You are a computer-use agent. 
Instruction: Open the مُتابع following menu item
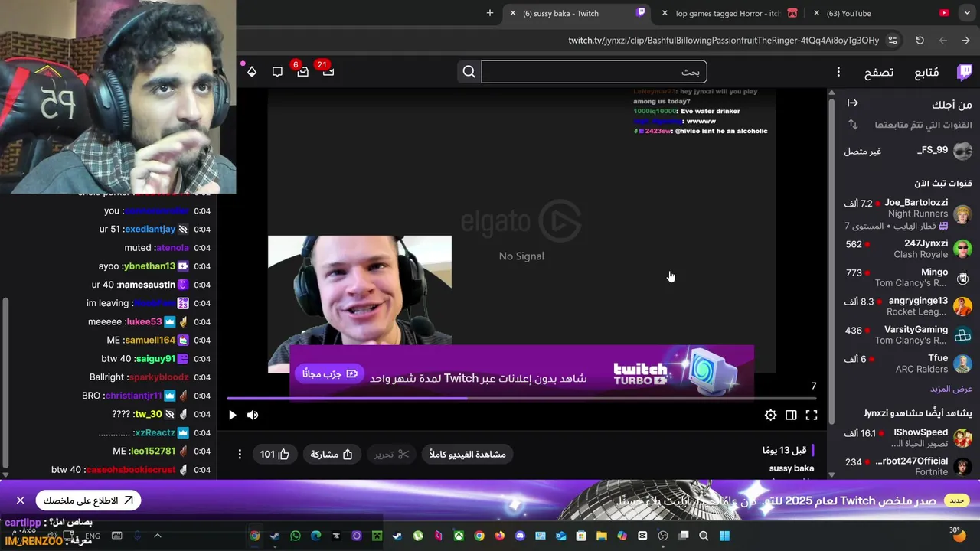point(926,73)
